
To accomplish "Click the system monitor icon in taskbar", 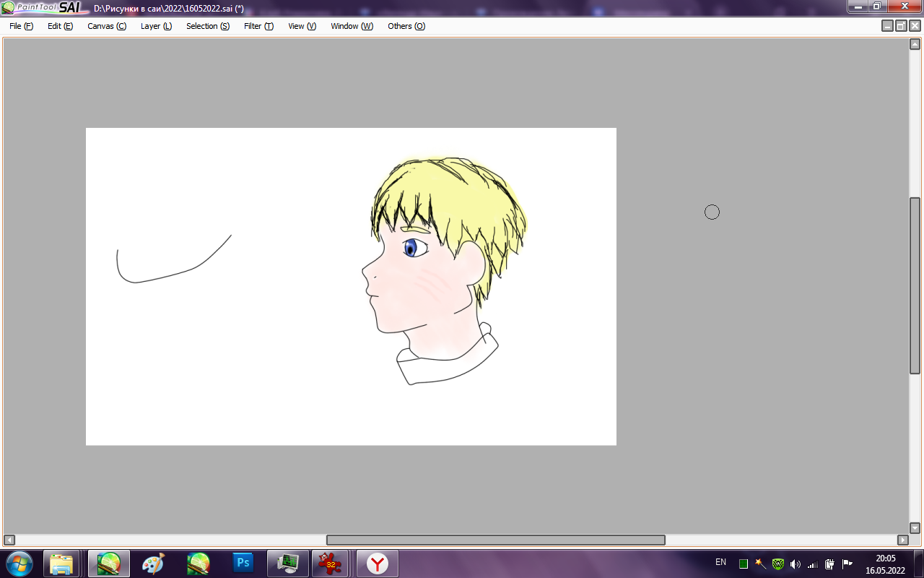I will [288, 563].
